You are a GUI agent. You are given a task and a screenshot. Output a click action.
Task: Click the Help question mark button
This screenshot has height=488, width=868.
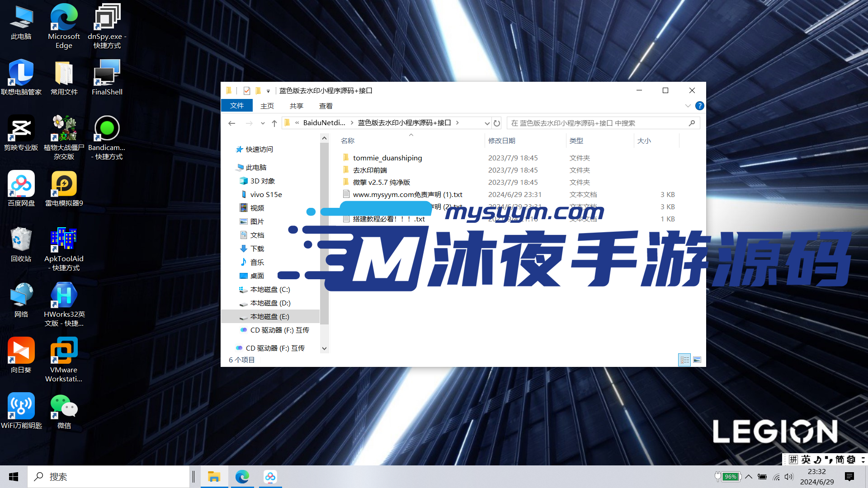point(699,106)
